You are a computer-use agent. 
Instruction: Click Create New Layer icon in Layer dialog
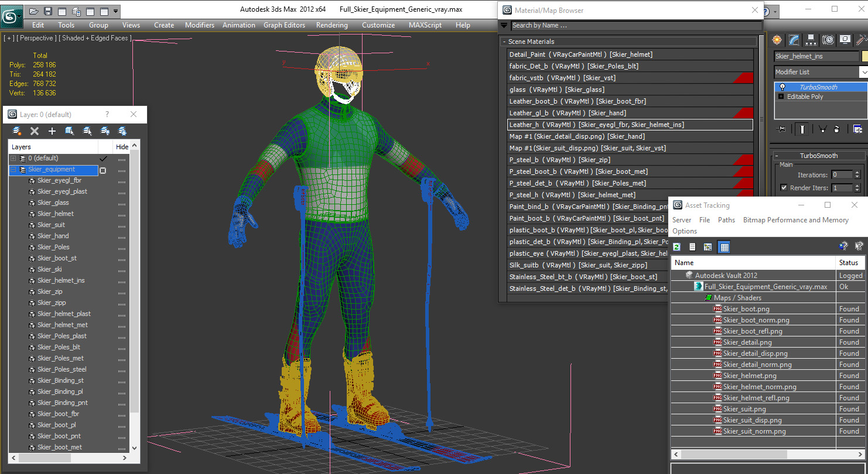point(17,131)
